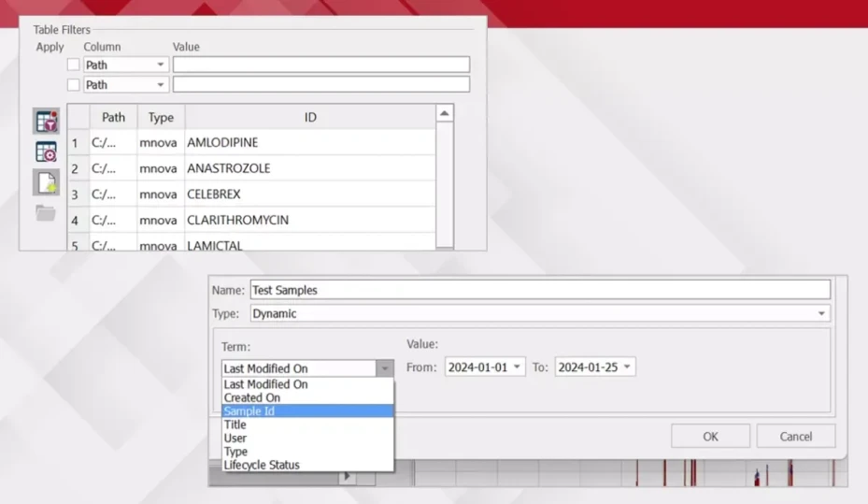
Task: Collapse the Term dropdown arrow
Action: click(x=385, y=368)
